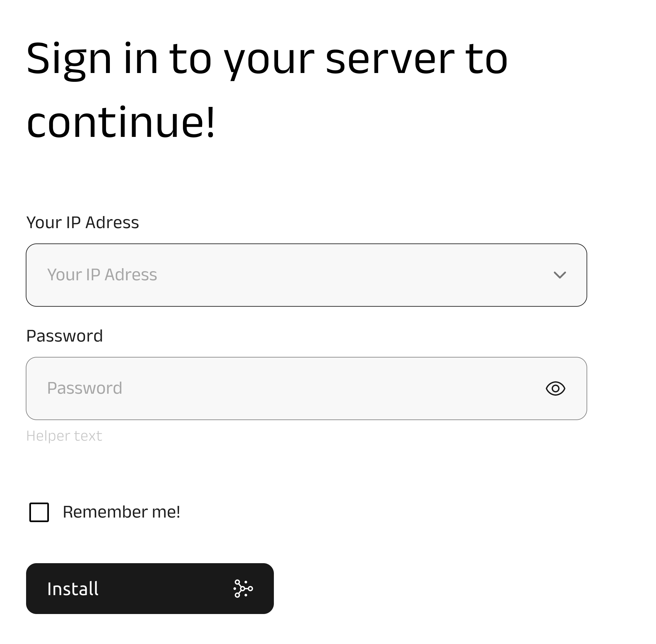Click inside the Password input field

(237, 388)
